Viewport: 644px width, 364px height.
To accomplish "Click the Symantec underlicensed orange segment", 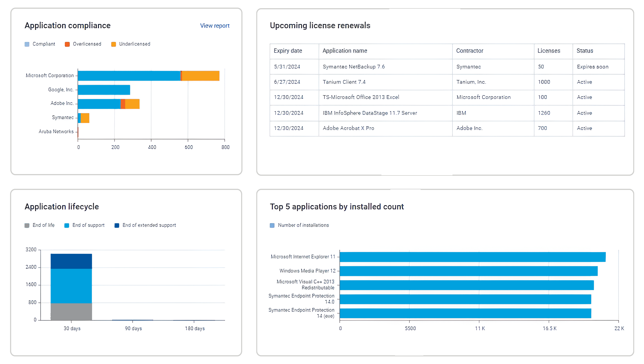I will point(85,118).
